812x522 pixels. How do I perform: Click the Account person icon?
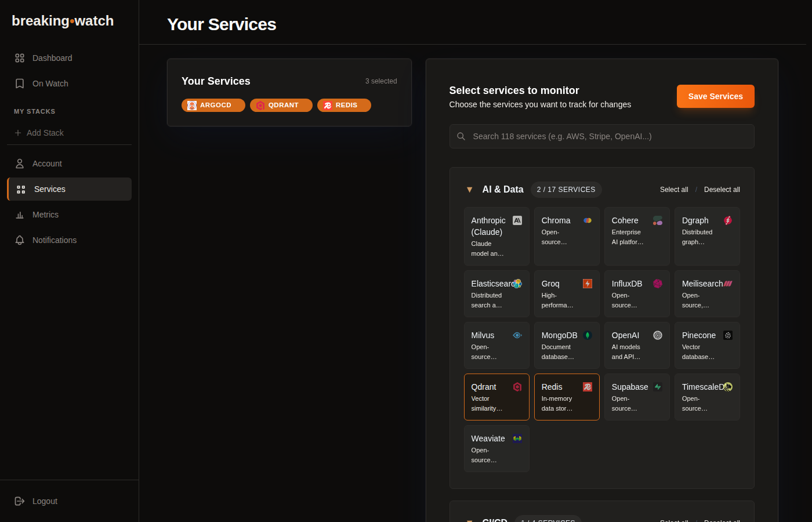tap(20, 164)
